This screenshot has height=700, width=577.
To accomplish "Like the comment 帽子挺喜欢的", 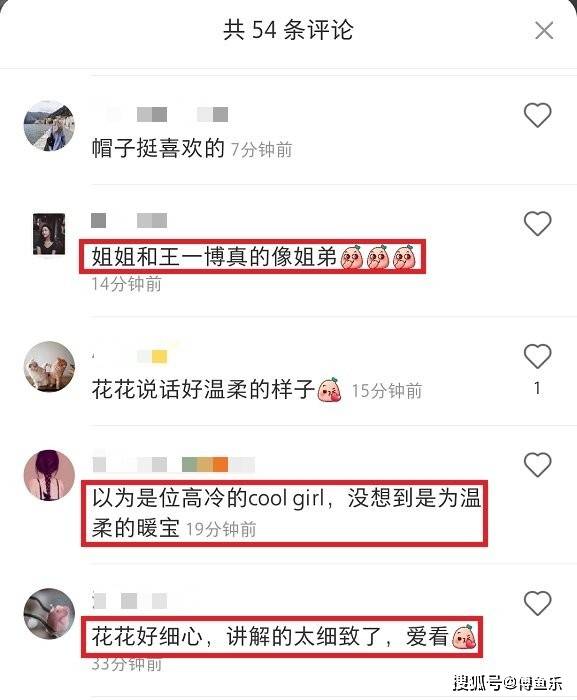I will [537, 115].
